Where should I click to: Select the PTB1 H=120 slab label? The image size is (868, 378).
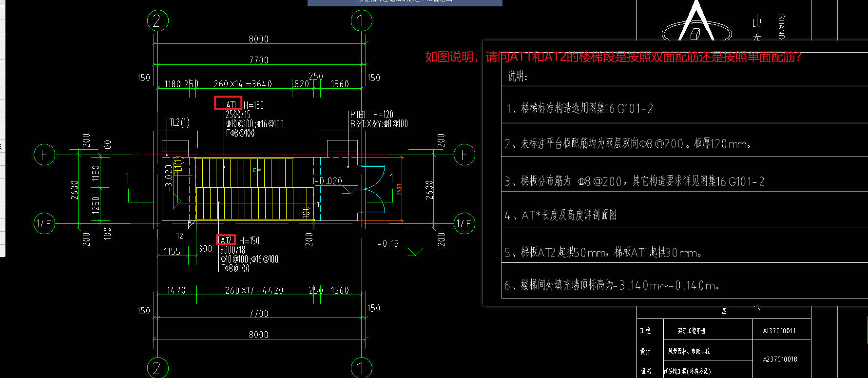(372, 115)
